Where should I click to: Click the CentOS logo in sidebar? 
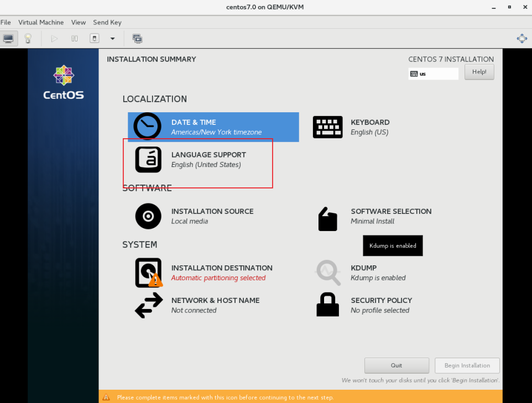click(64, 82)
